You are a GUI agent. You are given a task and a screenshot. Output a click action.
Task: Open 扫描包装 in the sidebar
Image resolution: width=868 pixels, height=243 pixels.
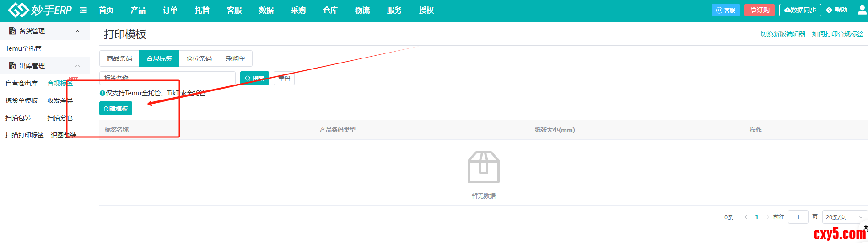[18, 118]
